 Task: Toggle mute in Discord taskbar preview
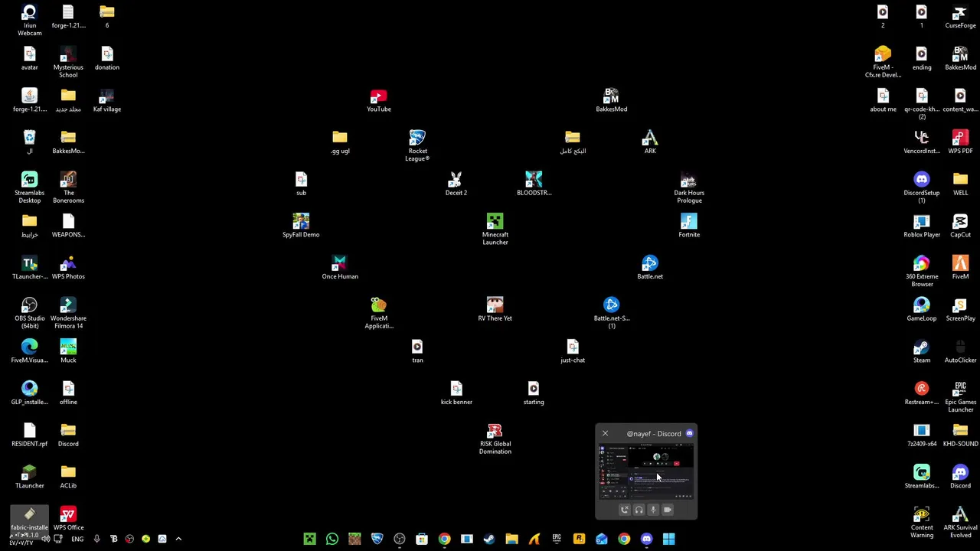(653, 510)
